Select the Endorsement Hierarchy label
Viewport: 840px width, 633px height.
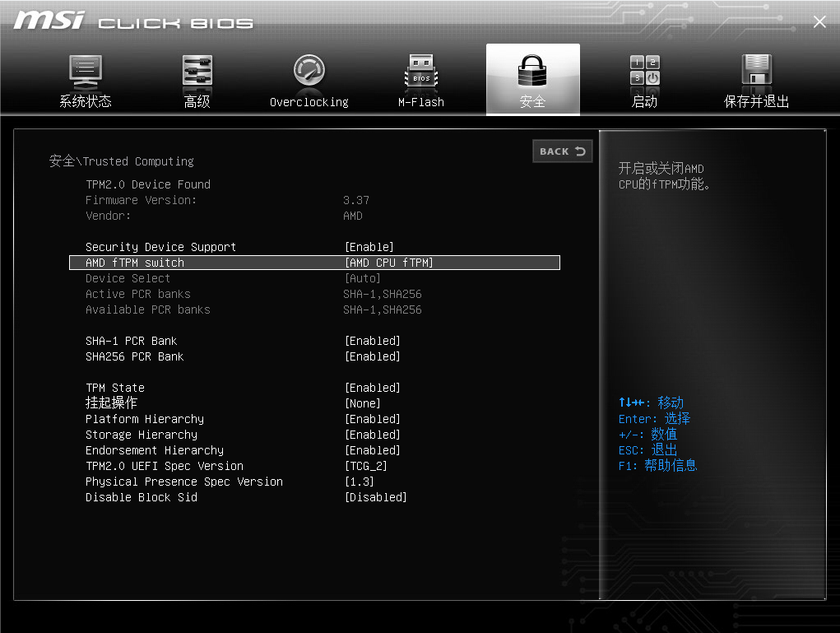coord(155,450)
